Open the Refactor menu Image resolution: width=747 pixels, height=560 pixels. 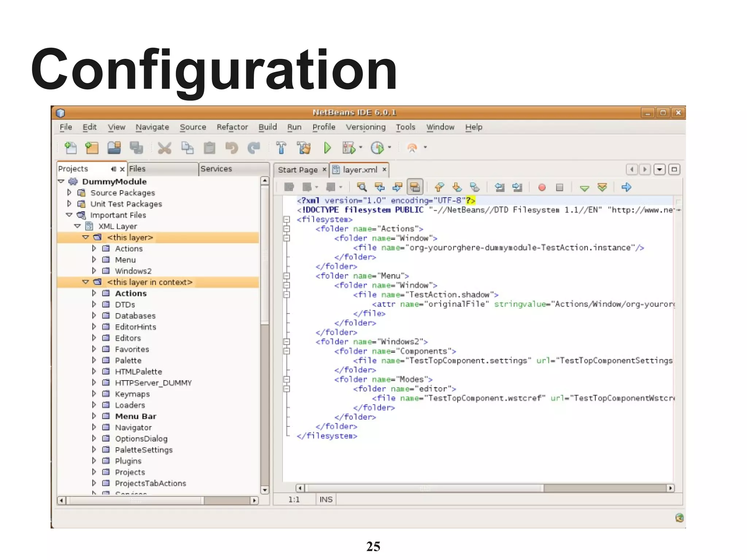click(232, 127)
